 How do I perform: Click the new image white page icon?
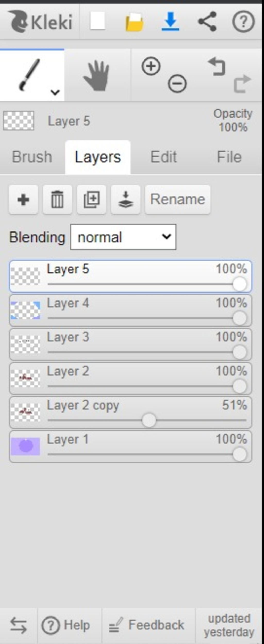click(98, 21)
